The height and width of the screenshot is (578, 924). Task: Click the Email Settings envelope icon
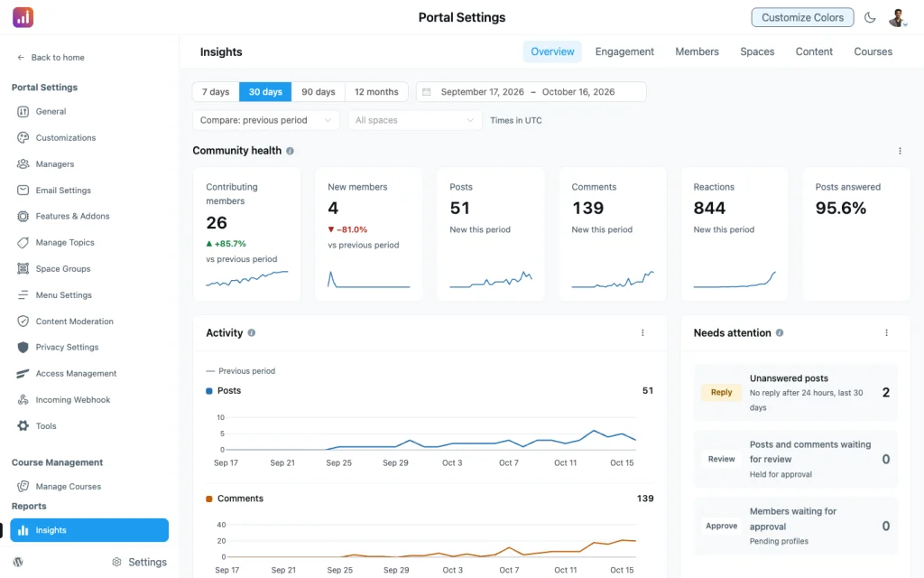point(23,190)
